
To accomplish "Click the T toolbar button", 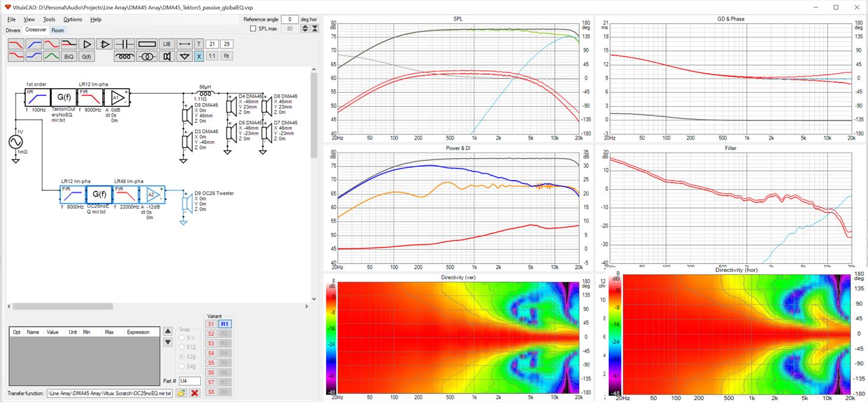I will point(199,44).
